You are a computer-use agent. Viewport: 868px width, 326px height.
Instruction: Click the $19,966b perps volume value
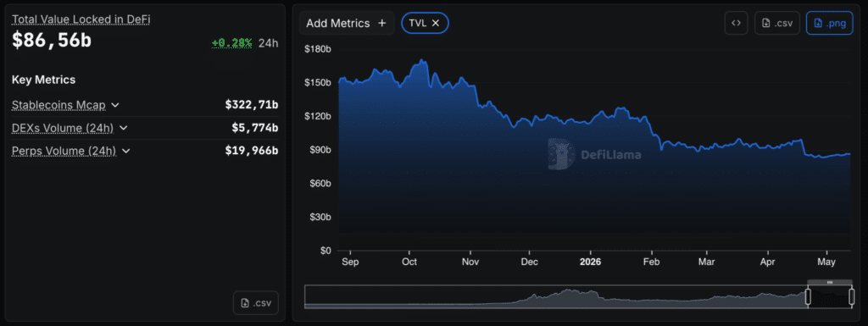click(x=251, y=151)
